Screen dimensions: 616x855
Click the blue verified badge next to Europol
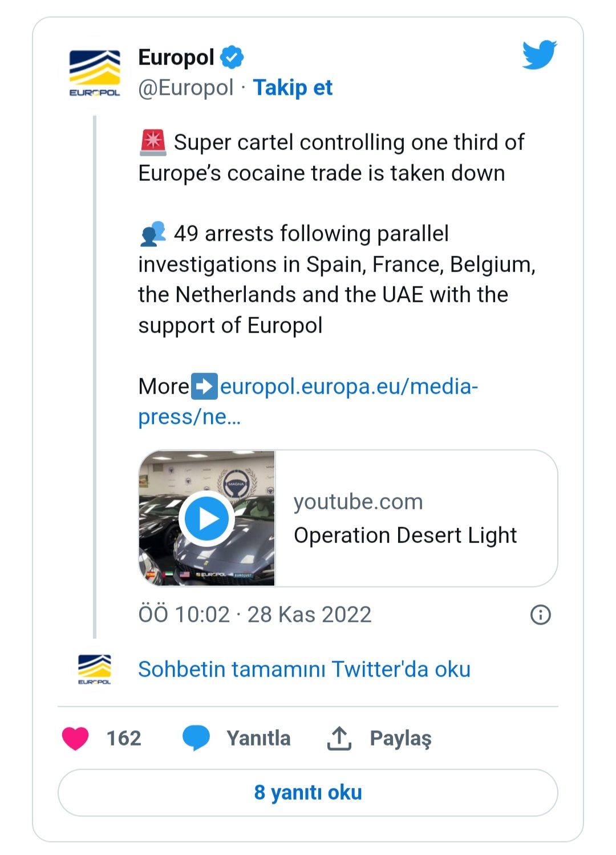coord(232,57)
